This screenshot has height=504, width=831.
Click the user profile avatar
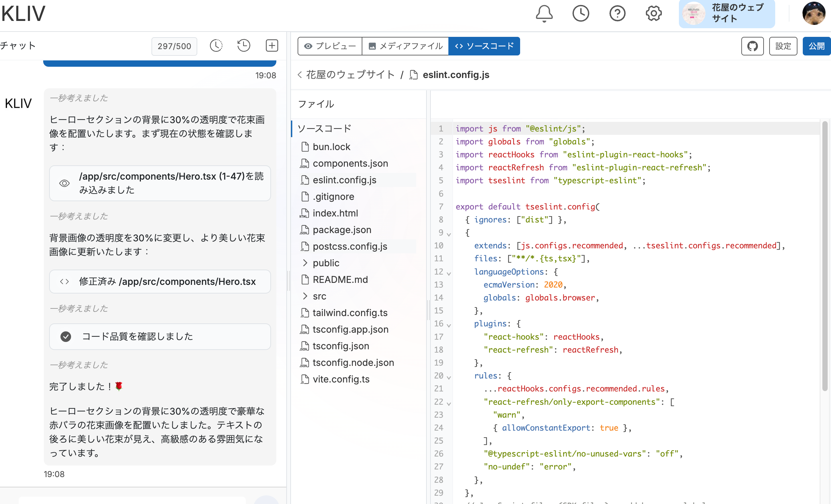point(813,14)
